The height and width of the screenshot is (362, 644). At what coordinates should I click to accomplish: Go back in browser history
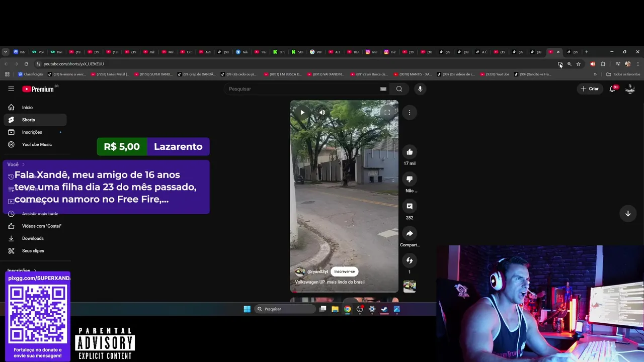[x=6, y=64]
